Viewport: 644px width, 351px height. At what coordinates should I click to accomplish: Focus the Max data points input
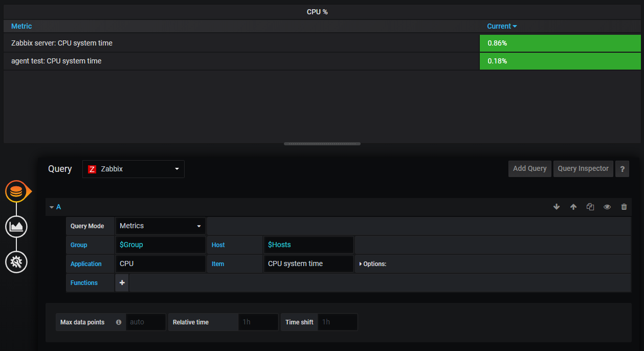146,322
